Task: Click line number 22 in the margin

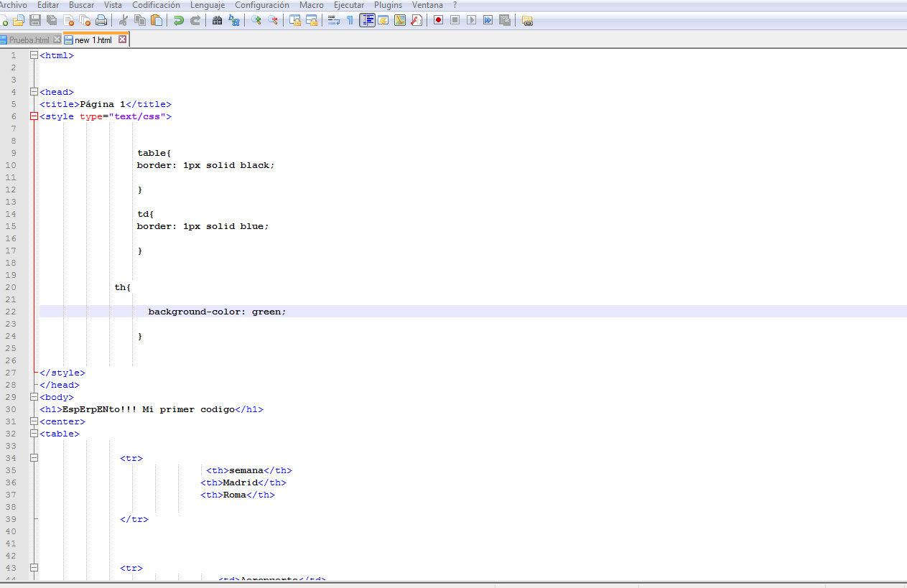Action: click(10, 312)
